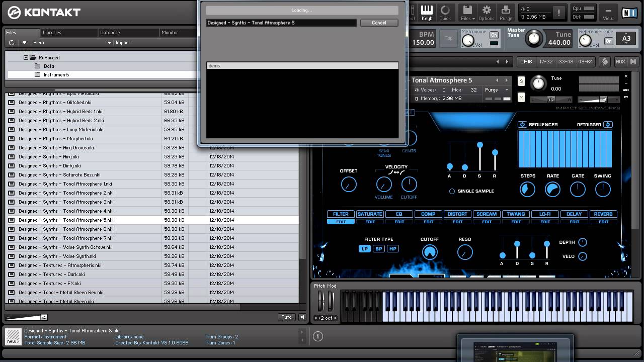The height and width of the screenshot is (362, 644).
Task: Open the Reference Tone A3 note selector
Action: [x=626, y=38]
